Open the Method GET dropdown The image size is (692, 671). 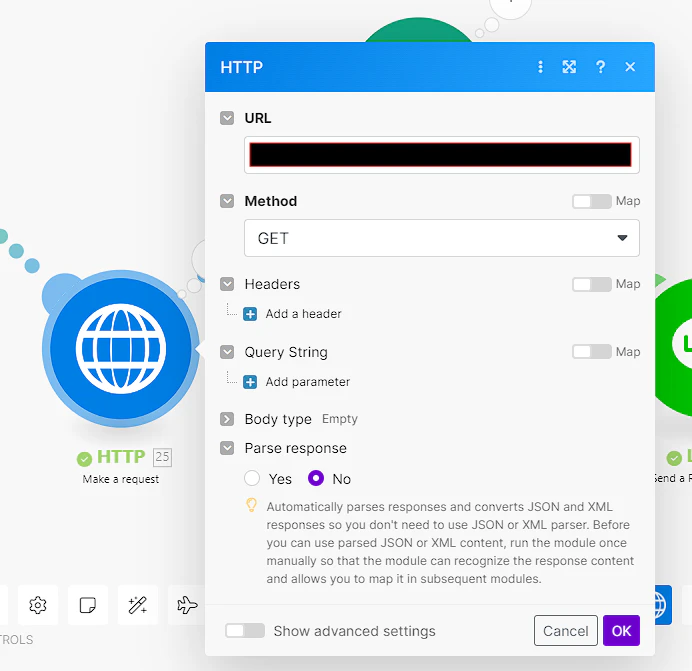[x=442, y=238]
